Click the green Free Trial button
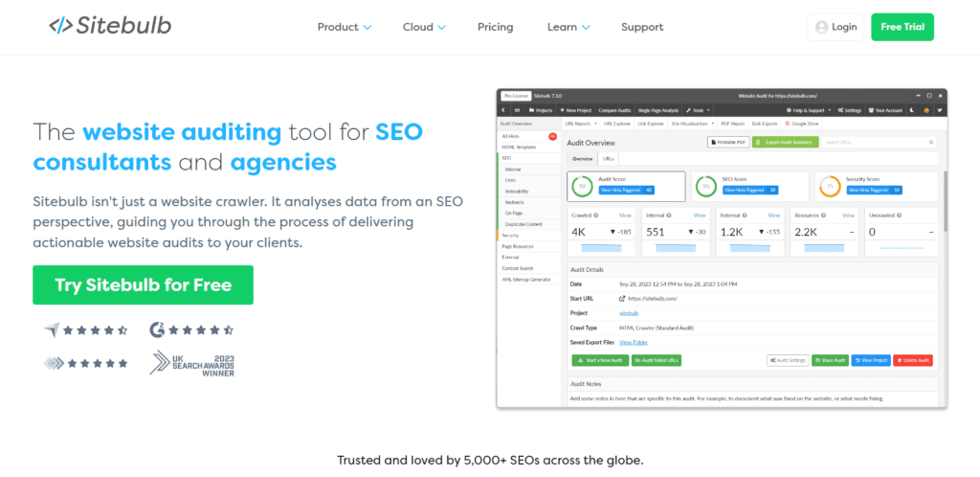Viewport: 980px width, 477px height. coord(902,27)
